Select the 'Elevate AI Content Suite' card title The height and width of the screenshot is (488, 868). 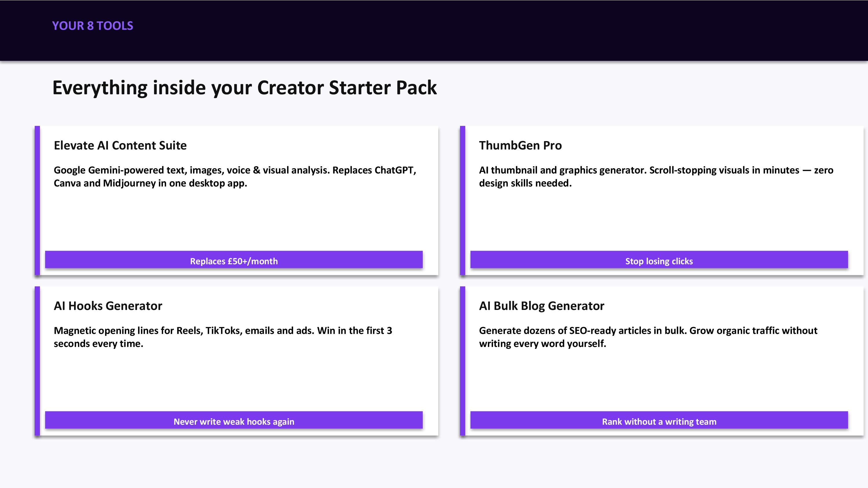pos(120,145)
